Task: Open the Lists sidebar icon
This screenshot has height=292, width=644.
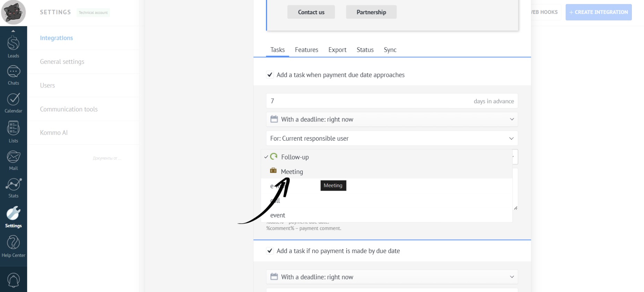Action: point(13,132)
